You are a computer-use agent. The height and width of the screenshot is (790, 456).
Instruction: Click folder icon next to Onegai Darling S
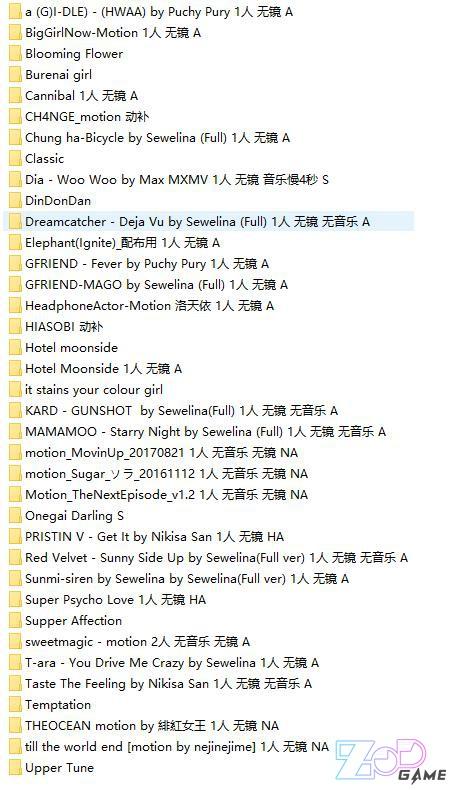click(x=15, y=515)
